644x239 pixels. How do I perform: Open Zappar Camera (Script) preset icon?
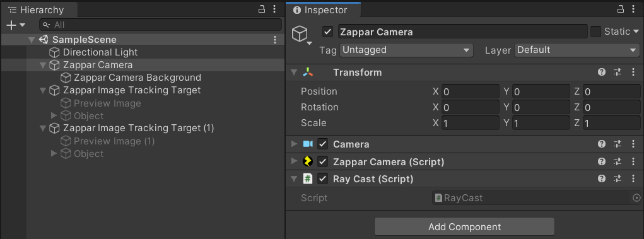[618, 162]
